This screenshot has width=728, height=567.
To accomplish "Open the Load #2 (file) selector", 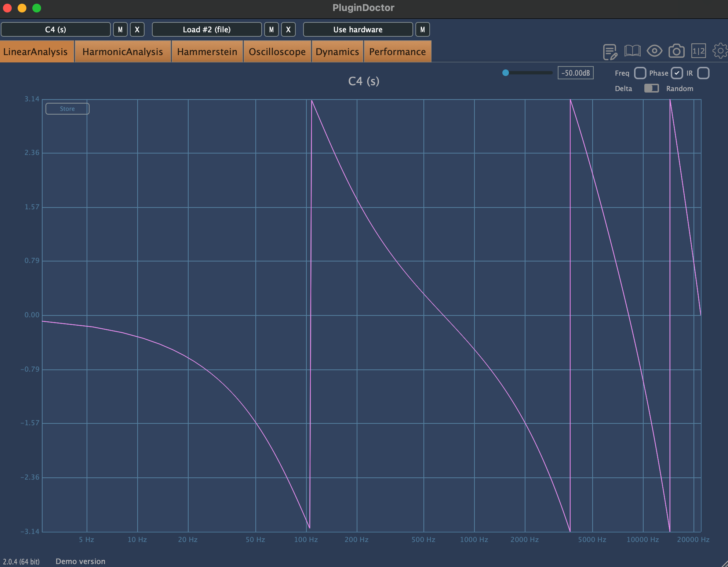I will coord(207,29).
